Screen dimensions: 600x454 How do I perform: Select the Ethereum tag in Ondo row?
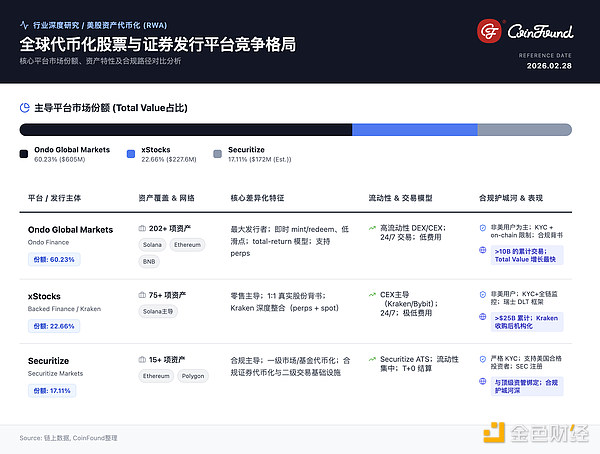point(187,244)
